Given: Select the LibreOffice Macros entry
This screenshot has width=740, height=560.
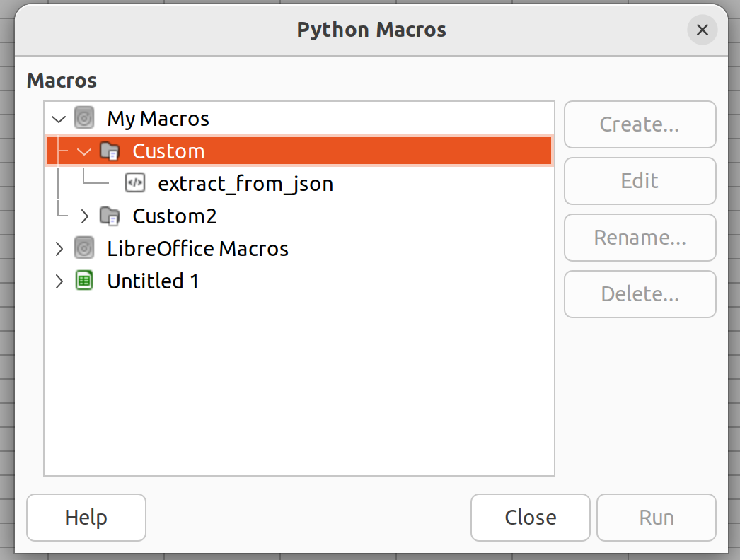Looking at the screenshot, I should click(198, 249).
